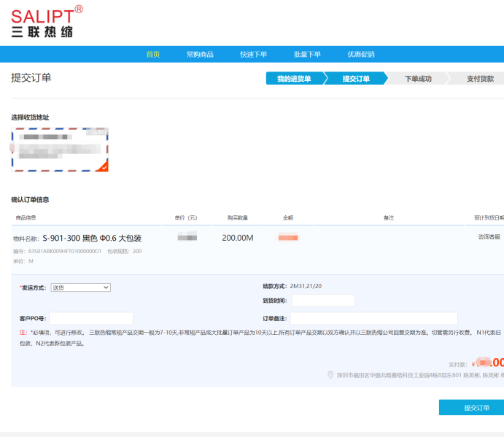This screenshot has width=504, height=437.
Task: Select the envelope-style shipping address card
Action: click(x=60, y=150)
